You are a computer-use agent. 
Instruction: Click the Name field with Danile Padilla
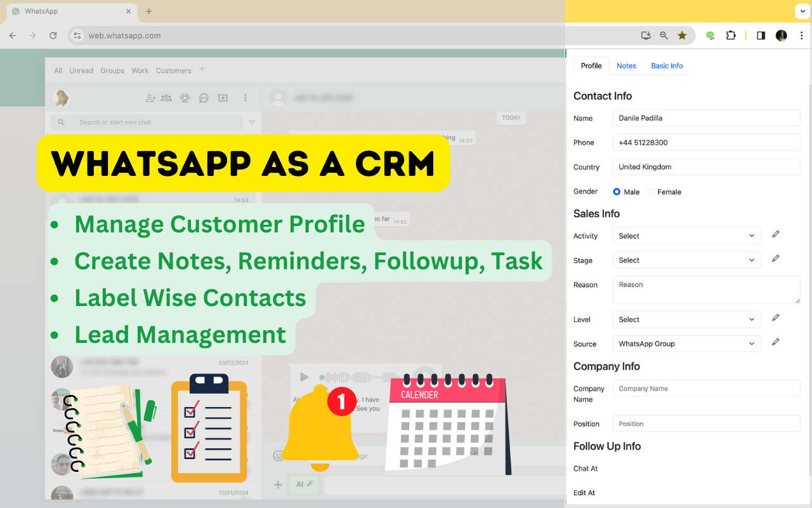point(707,118)
